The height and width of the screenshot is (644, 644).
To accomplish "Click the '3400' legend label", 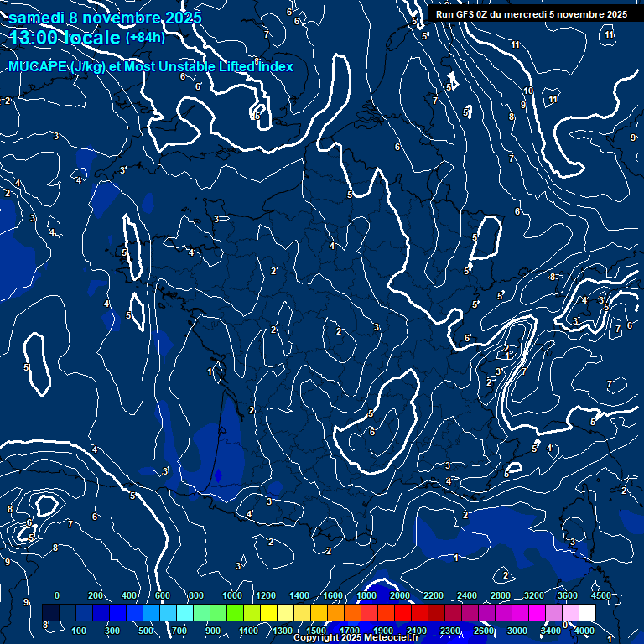I will click(551, 631).
